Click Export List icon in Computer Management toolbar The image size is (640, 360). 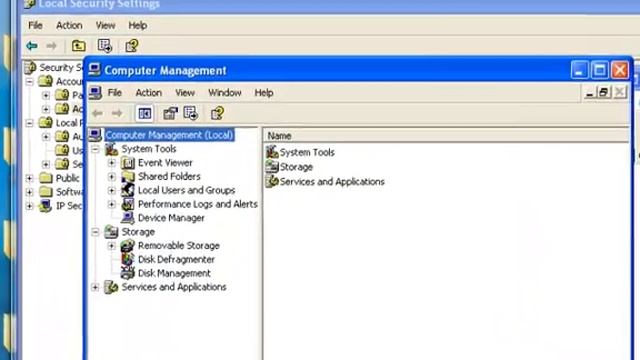click(191, 113)
